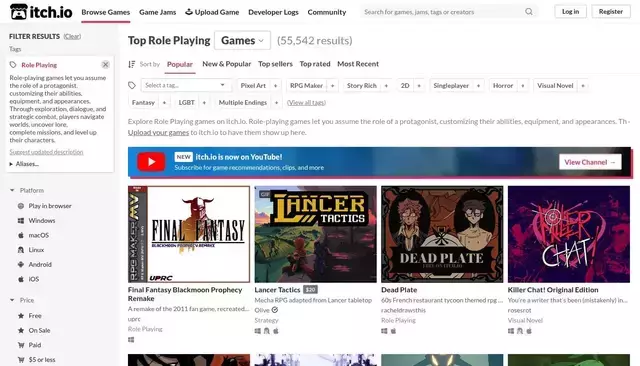This screenshot has width=640, height=366.
Task: Click Killer Chat! Original Edition title
Action: pyautogui.click(x=553, y=290)
